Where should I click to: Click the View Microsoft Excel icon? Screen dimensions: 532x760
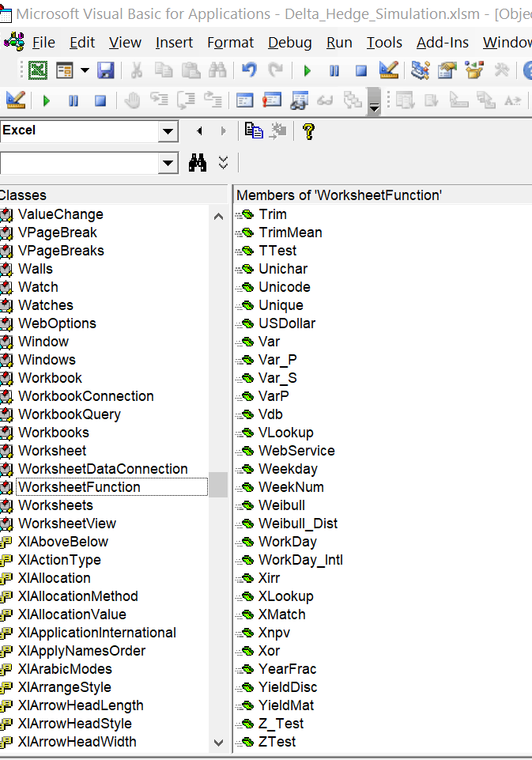[x=38, y=70]
